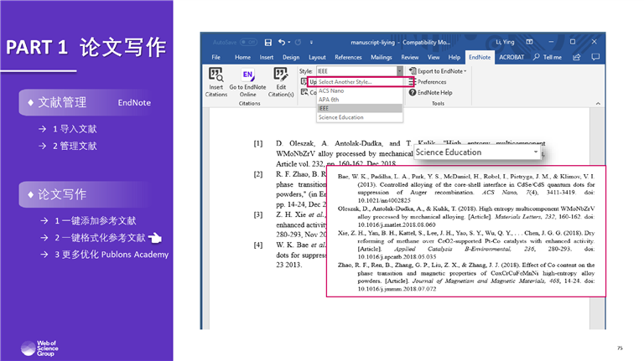Open the ACROBAT tab
Screen dimensions: 644x361
[512, 58]
